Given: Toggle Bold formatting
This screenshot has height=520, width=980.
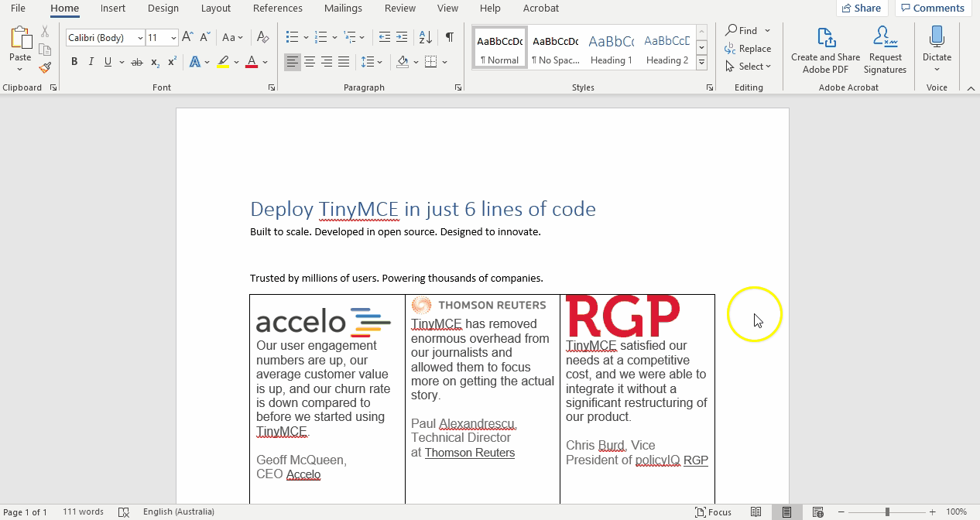Looking at the screenshot, I should (74, 62).
